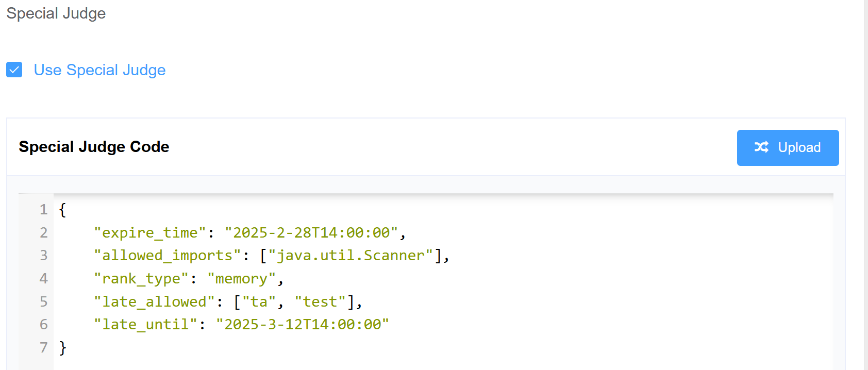Click line number 6 in the gutter
Viewport: 868px width, 370px height.
(44, 324)
